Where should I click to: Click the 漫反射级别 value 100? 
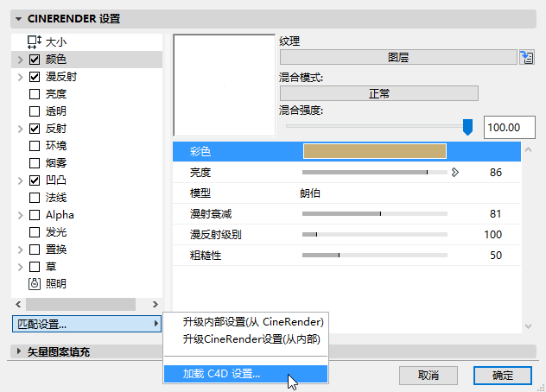(492, 235)
